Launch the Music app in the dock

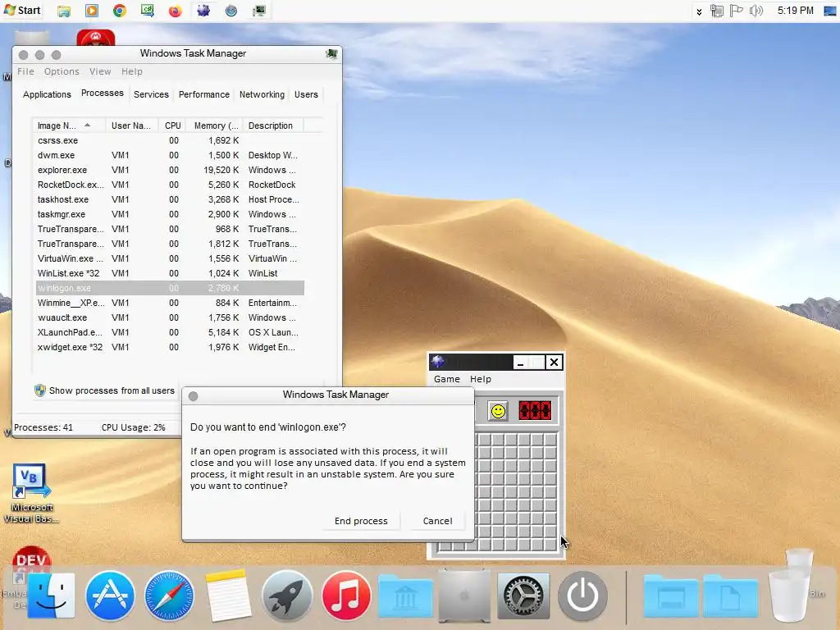(346, 596)
